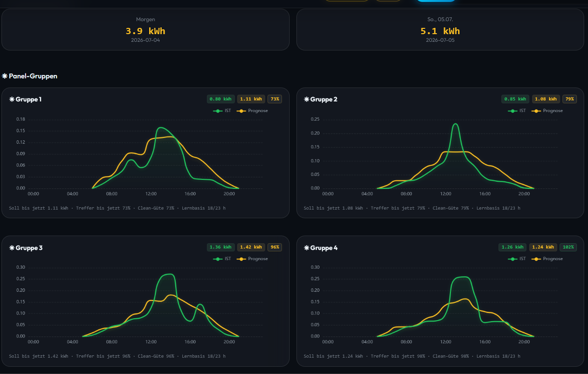Click the sun icon beside Panel-Gruppen heading

[5, 76]
